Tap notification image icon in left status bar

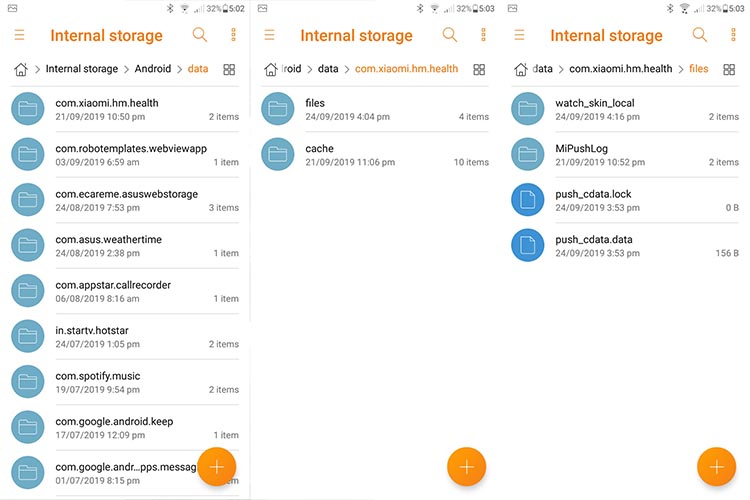[x=12, y=8]
